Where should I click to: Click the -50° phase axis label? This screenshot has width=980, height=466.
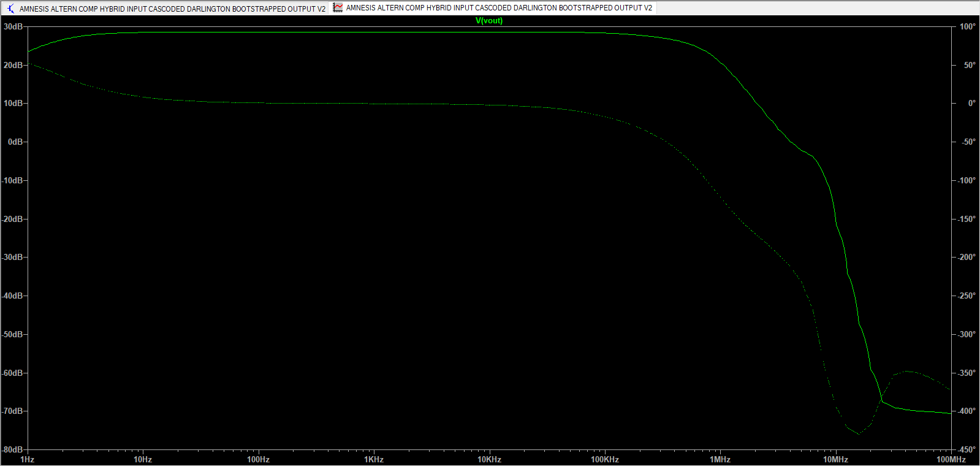[968, 142]
